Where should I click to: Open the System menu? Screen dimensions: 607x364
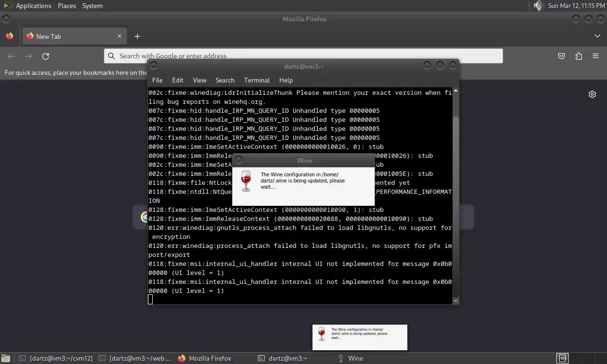click(92, 6)
